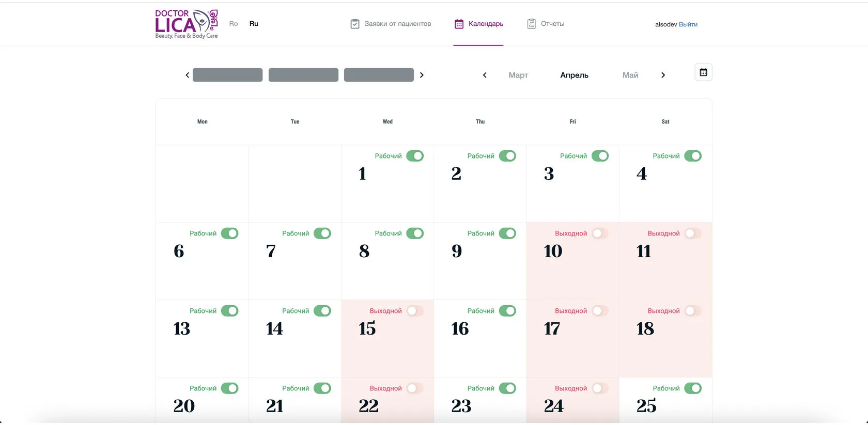Switch language to Ro

pyautogui.click(x=234, y=24)
